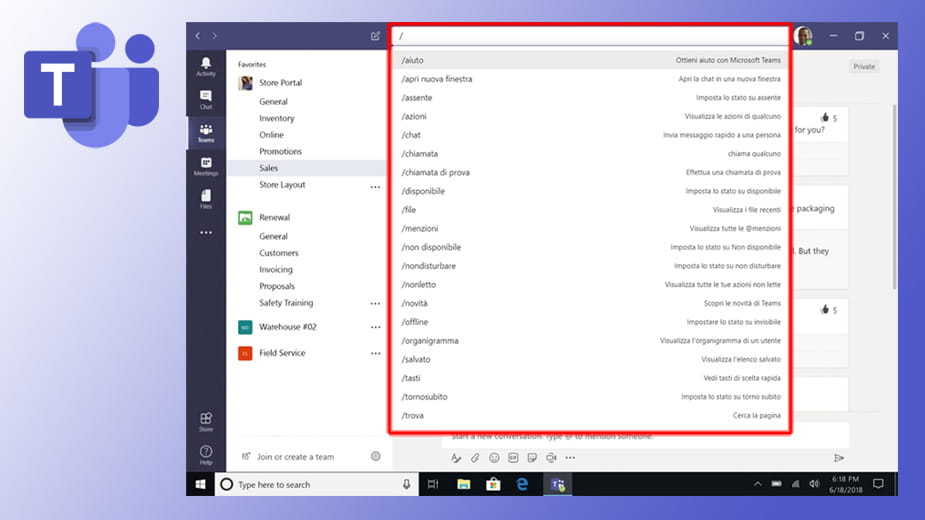
Task: Open more options for Store Layout channel
Action: tap(375, 187)
